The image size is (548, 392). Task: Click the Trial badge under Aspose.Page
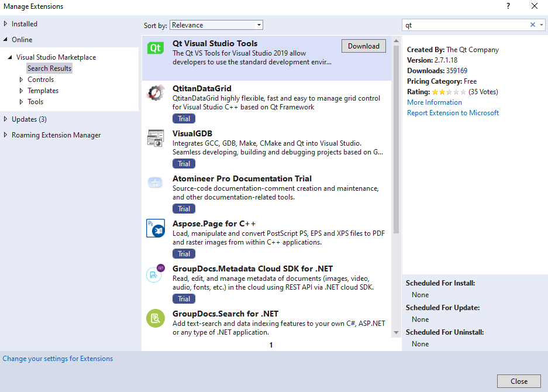[184, 254]
